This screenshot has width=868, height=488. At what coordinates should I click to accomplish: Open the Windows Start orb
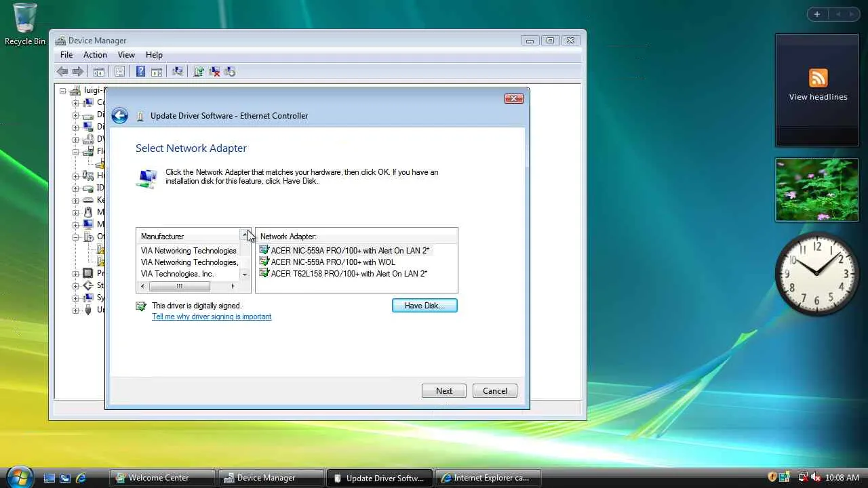click(x=20, y=477)
